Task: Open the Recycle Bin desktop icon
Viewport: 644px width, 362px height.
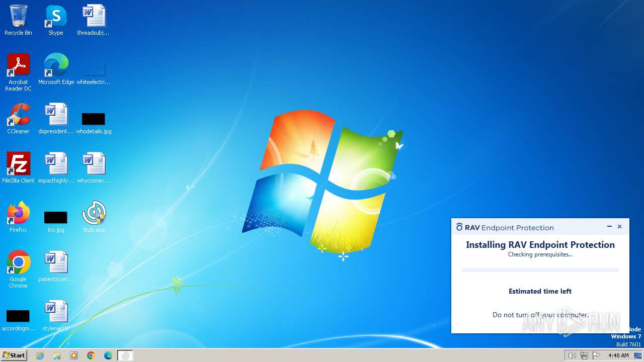Action: pos(18,20)
